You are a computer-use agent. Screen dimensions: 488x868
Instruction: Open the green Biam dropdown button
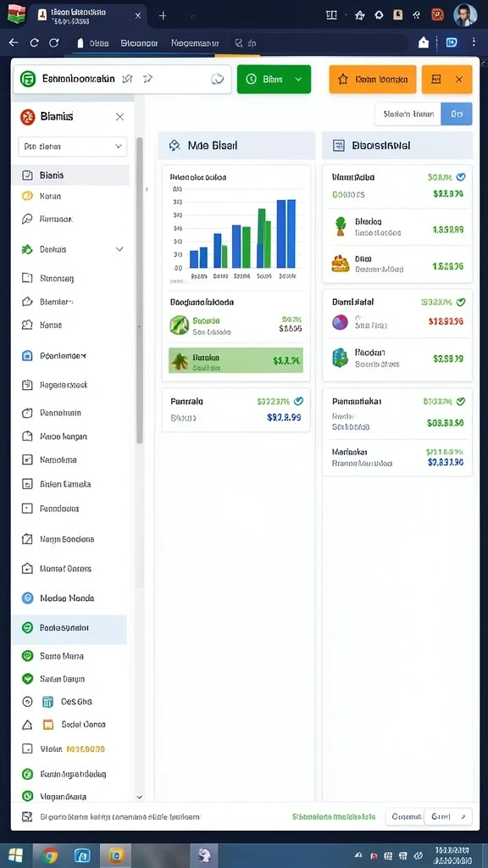pos(274,79)
